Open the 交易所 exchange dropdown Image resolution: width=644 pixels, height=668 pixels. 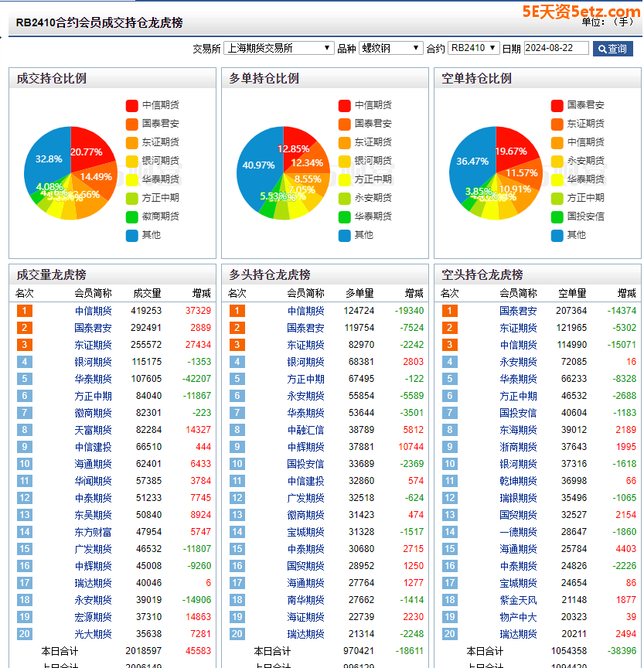click(278, 48)
